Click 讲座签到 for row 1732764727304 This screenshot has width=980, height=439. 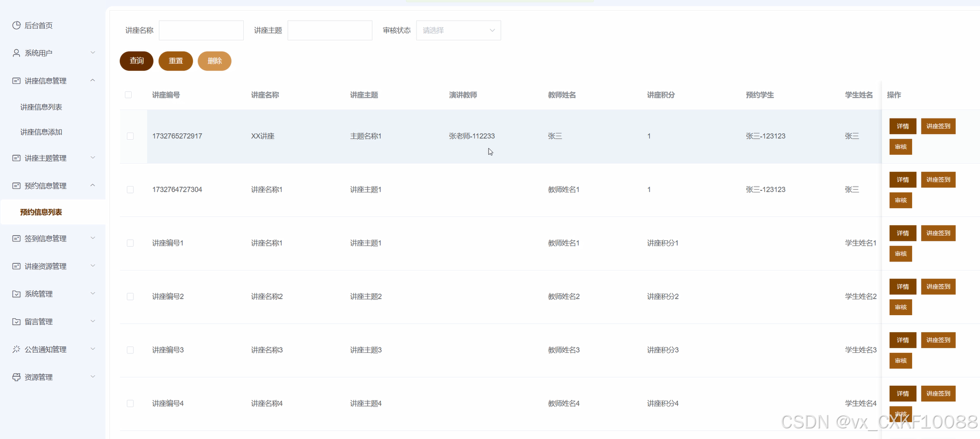[x=938, y=180]
